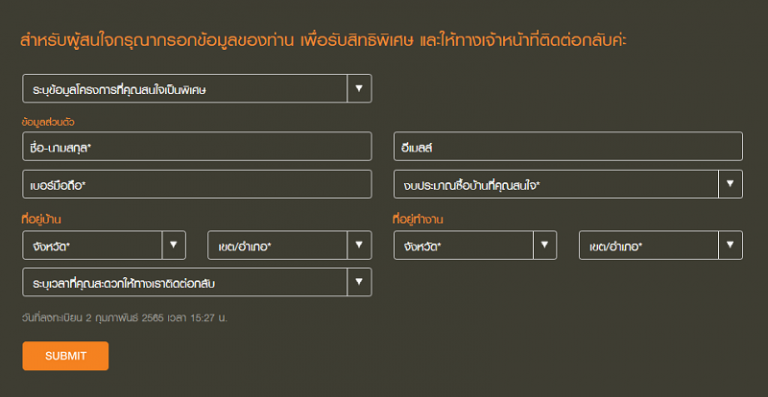
Task: Focus the เบอร์มือถือ mobile number field
Action: click(x=197, y=184)
